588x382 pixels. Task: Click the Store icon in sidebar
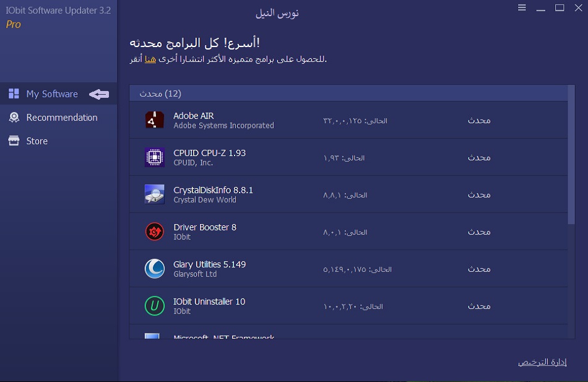coord(14,141)
